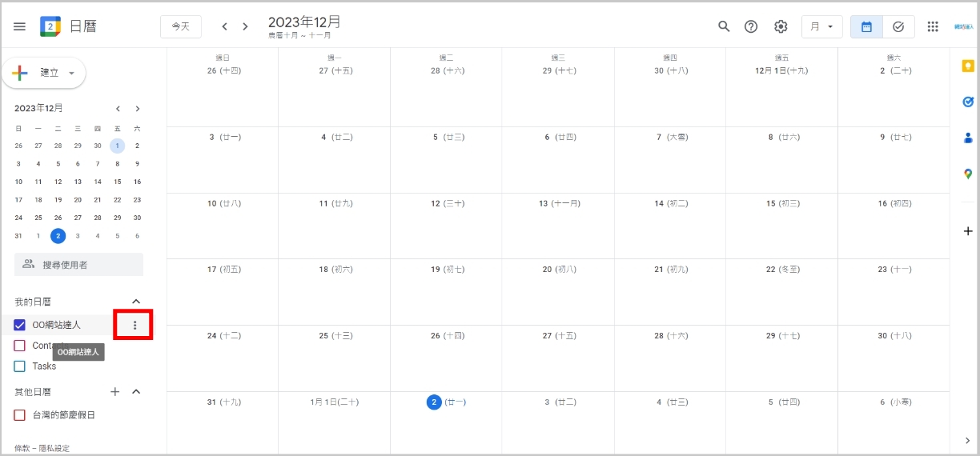Collapse the 其他日曆 section
Screen dimensions: 980x456
(x=135, y=391)
